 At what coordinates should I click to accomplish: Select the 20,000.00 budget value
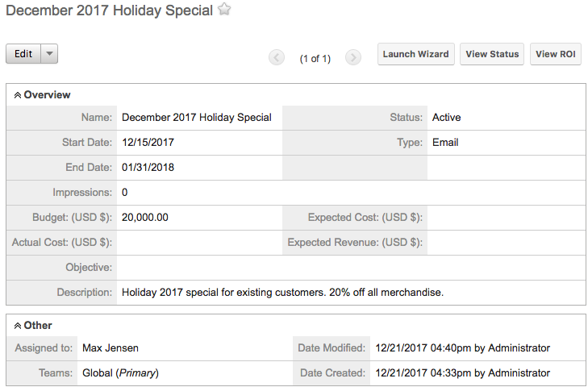145,218
